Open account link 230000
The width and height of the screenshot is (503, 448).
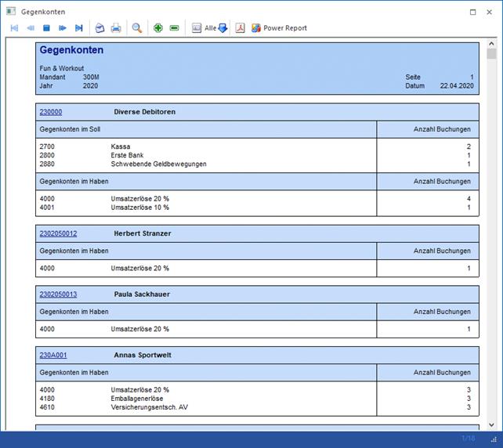[51, 112]
